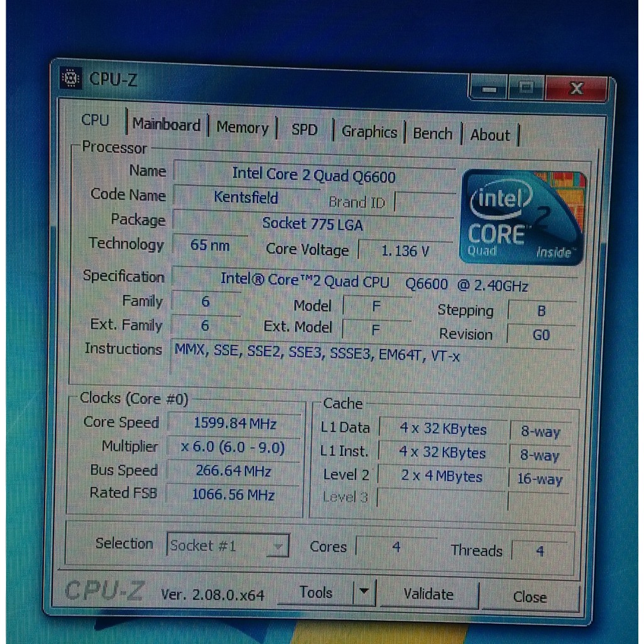
Task: Click the Cores count field
Action: (x=396, y=547)
